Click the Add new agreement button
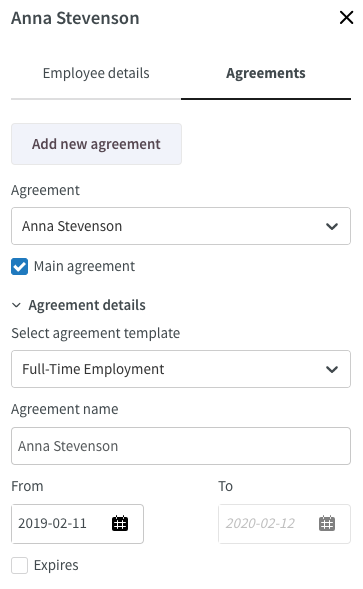 pyautogui.click(x=96, y=144)
